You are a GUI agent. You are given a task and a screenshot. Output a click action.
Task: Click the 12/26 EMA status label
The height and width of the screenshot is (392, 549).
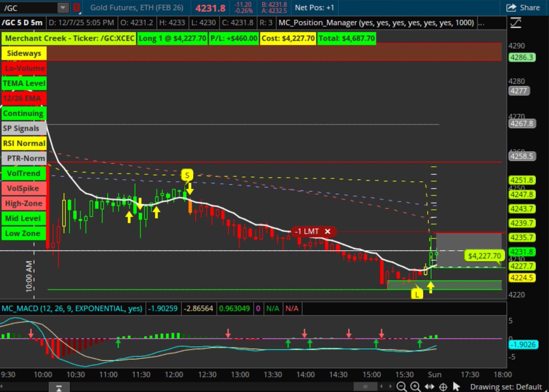pyautogui.click(x=24, y=98)
